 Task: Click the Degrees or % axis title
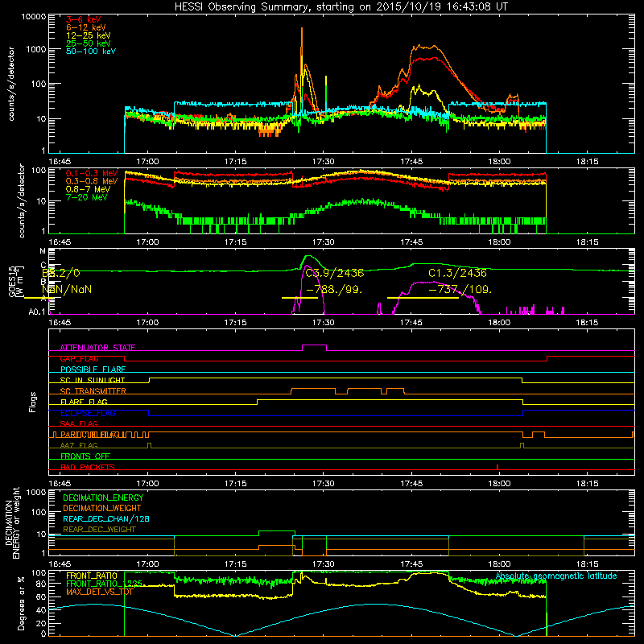[x=21, y=603]
